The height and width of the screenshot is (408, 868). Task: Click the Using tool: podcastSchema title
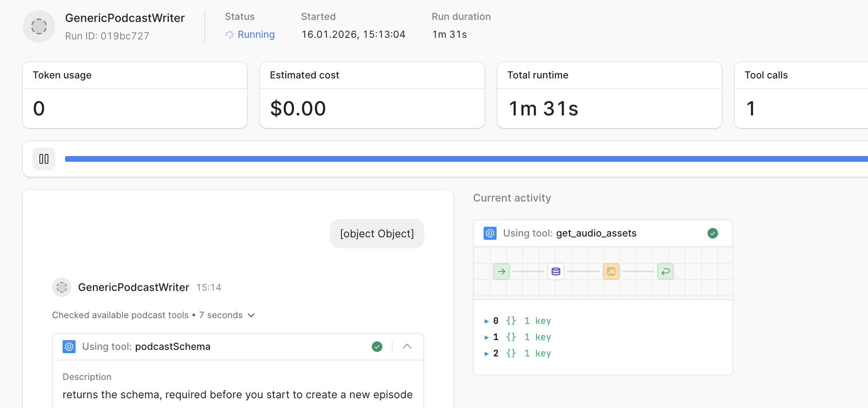146,347
